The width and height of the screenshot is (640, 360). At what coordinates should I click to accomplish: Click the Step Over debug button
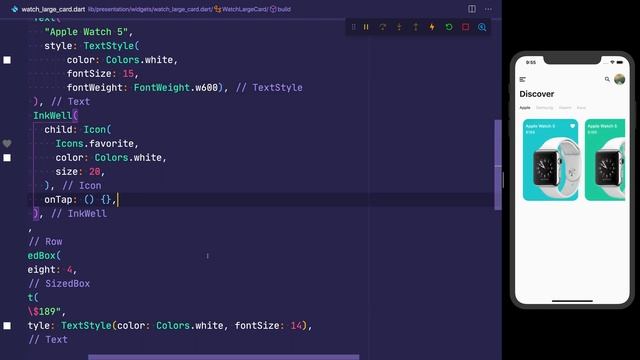pyautogui.click(x=382, y=27)
